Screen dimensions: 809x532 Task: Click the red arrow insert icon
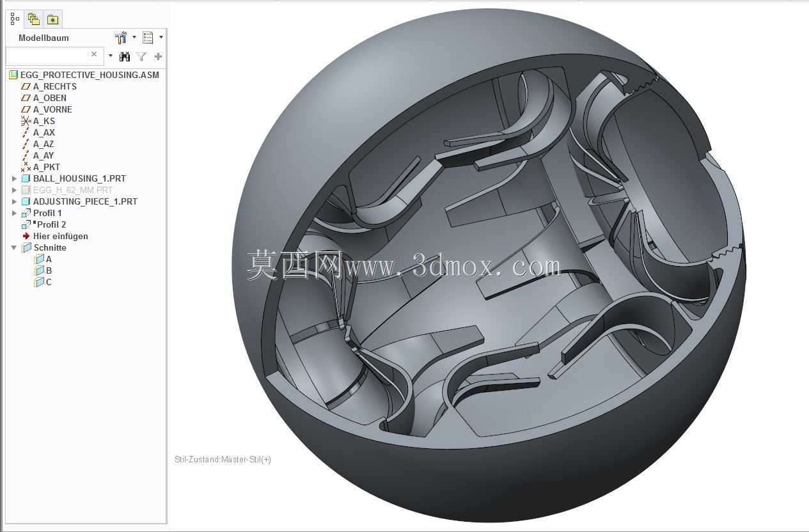point(26,236)
